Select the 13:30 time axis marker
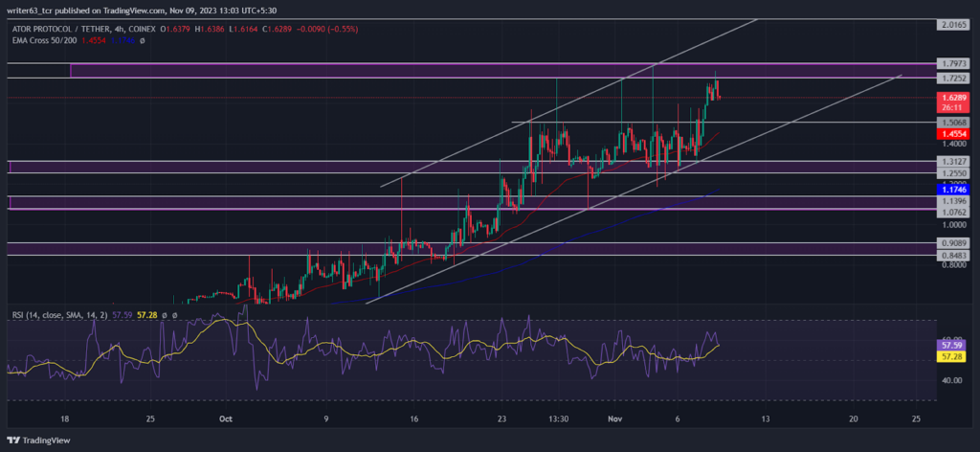Viewport: 980px width, 452px height. tap(558, 418)
